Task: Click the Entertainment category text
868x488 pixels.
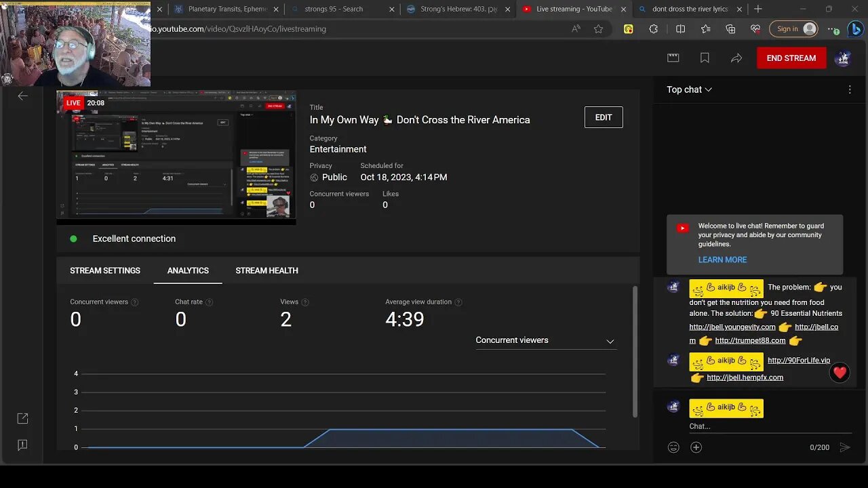Action: click(338, 149)
